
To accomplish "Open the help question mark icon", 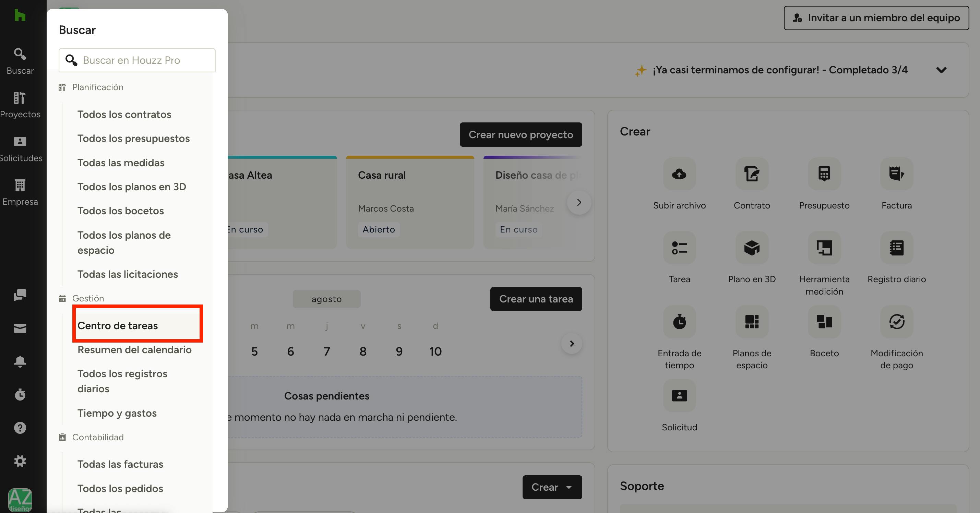I will pos(20,428).
